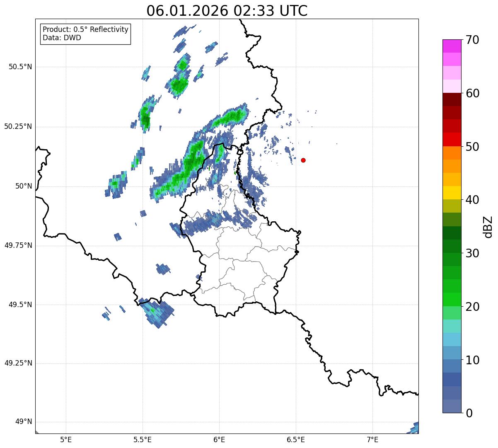Click the 50.25°N latitude label
Viewport: 498px width, 448px height.
point(18,126)
